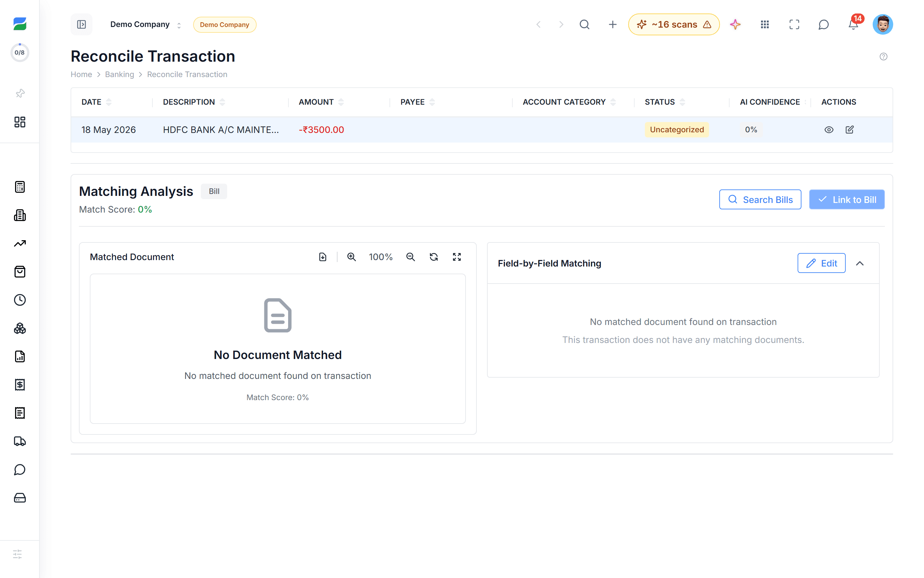Open the shopping bag icon in sidebar
Viewport: 924px width, 578px height.
[x=20, y=272]
